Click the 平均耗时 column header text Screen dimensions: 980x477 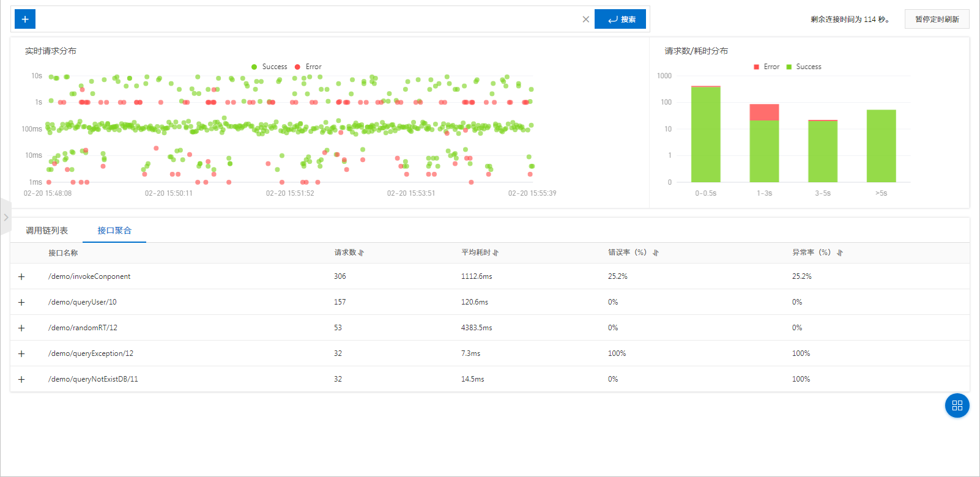click(476, 253)
